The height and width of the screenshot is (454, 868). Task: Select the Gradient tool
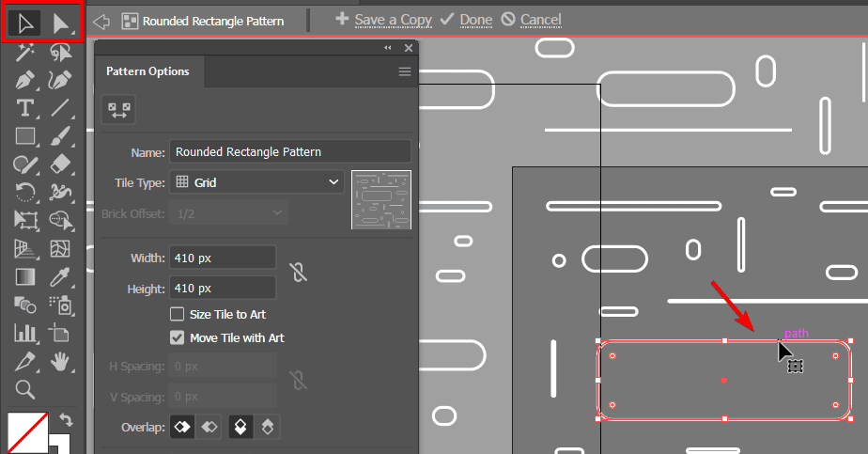(x=25, y=276)
